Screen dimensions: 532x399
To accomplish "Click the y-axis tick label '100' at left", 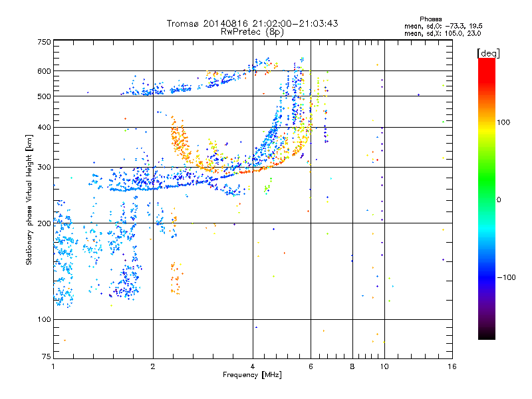I will [x=44, y=320].
